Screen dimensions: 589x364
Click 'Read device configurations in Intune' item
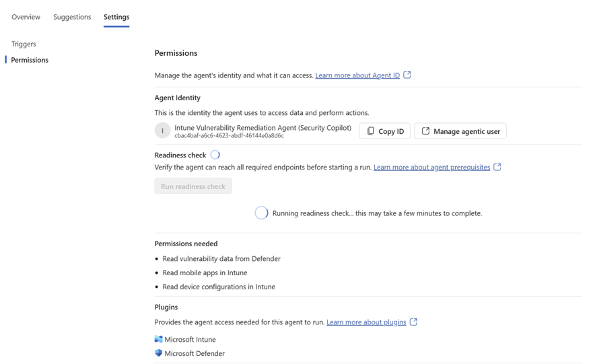tap(219, 287)
